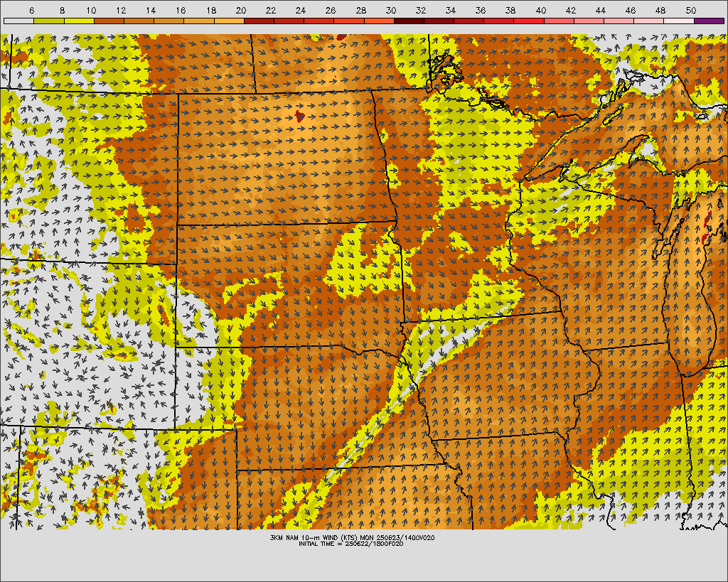Click the gray legend swatch left of 6
The image size is (728, 582).
pyautogui.click(x=19, y=21)
